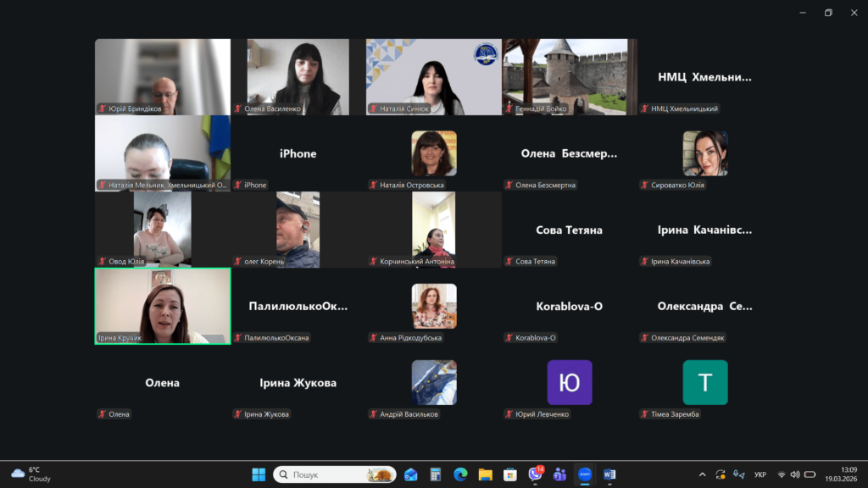Switch the УКР keyboard language indicator

pos(760,474)
